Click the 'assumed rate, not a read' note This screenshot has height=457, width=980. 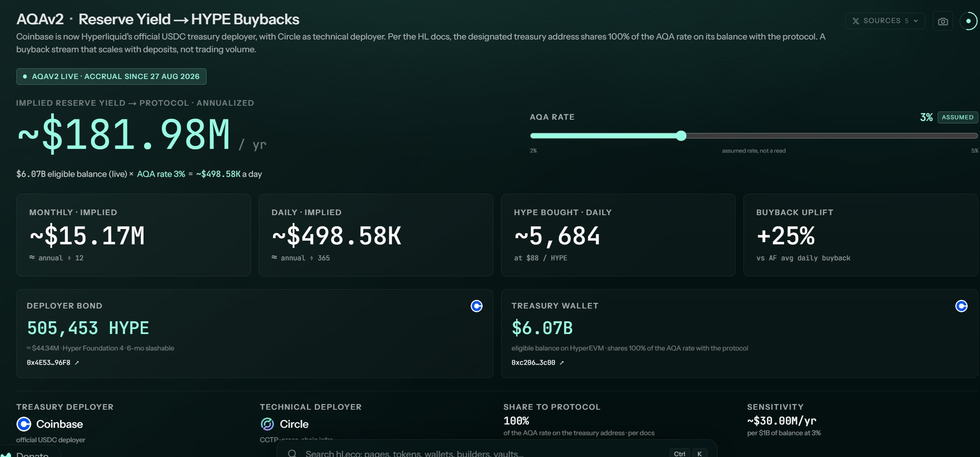pos(754,151)
